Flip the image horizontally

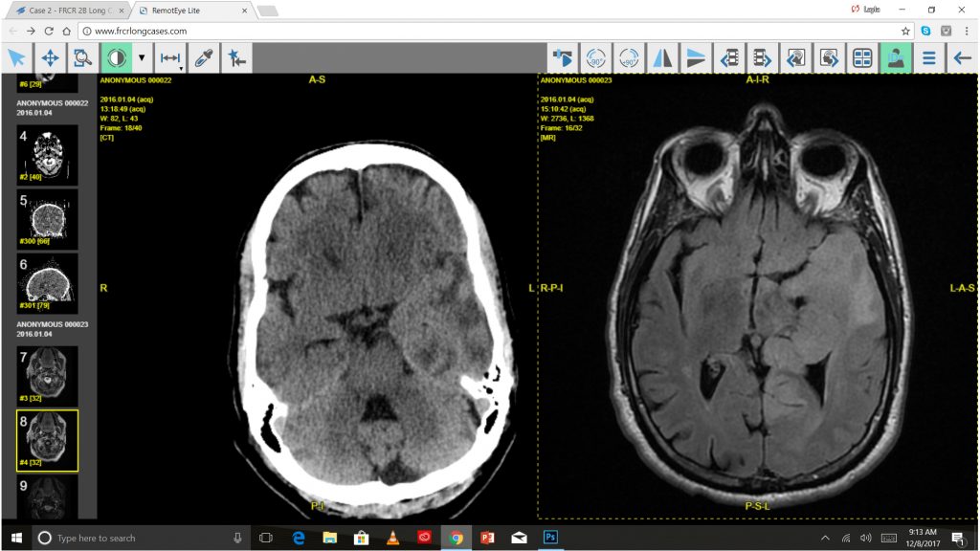point(663,58)
